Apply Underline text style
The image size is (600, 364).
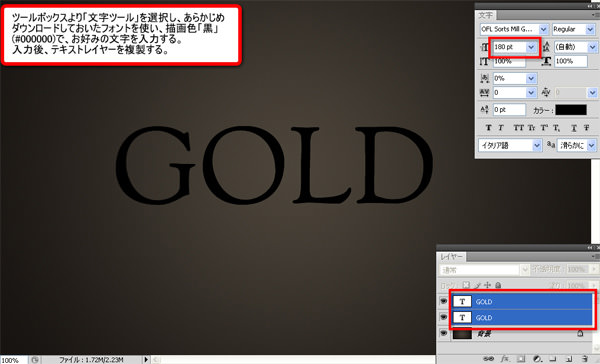574,128
